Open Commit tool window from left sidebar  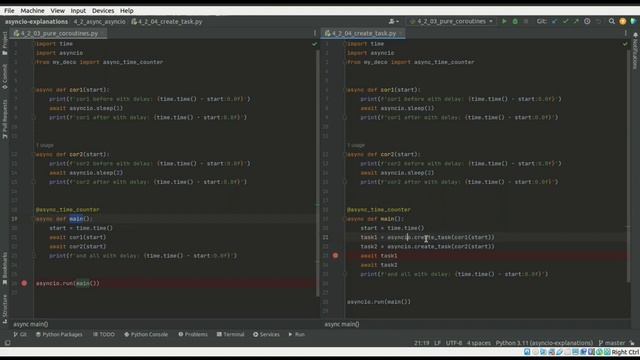(x=5, y=76)
